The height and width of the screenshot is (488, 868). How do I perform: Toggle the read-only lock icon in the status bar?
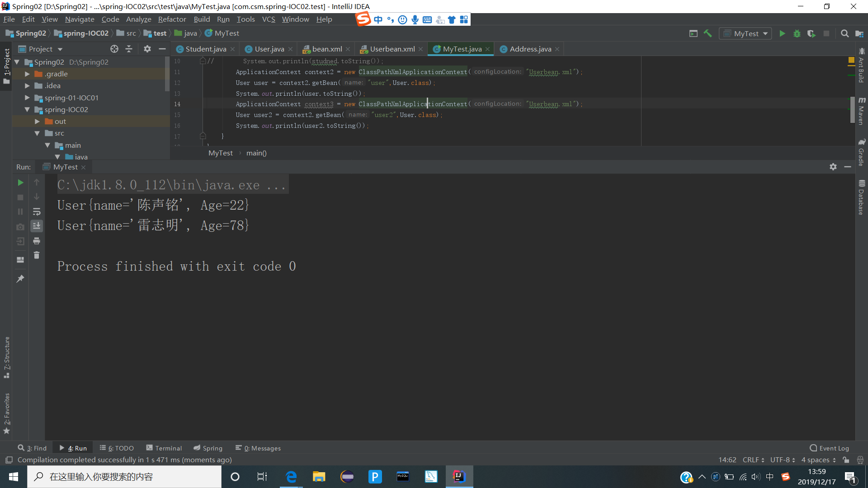click(846, 460)
